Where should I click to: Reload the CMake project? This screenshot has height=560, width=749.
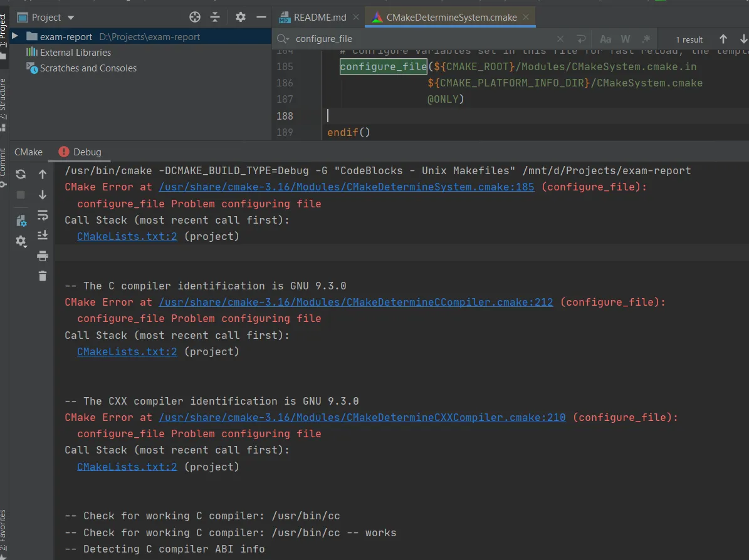pos(21,174)
